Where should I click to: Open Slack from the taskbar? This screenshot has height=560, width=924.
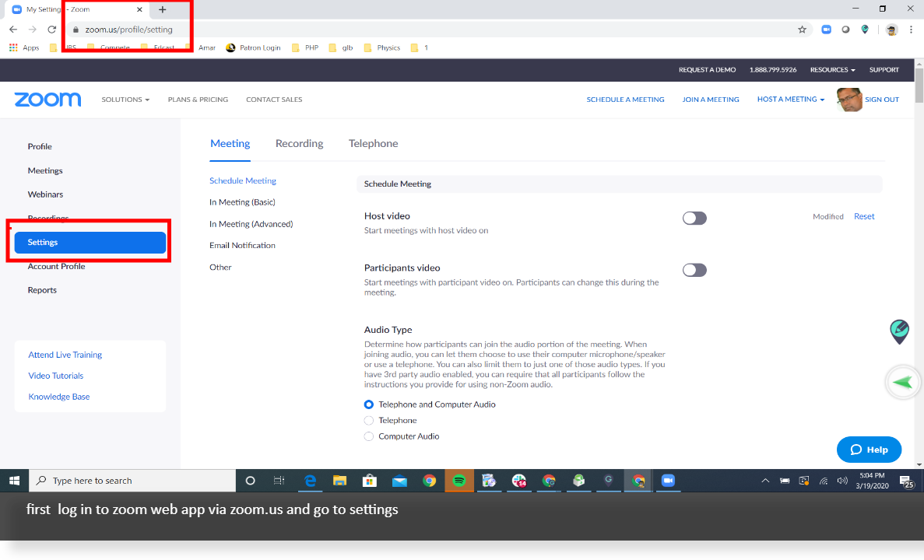[x=519, y=481]
